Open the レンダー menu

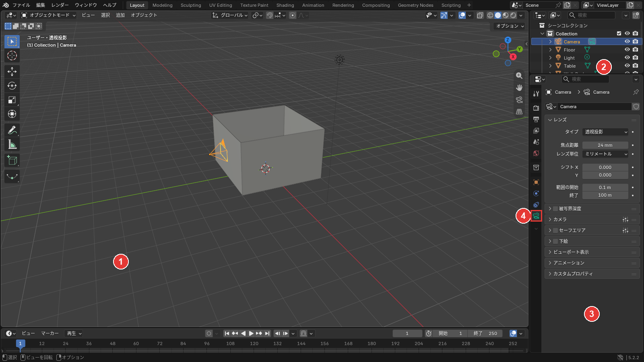point(60,5)
